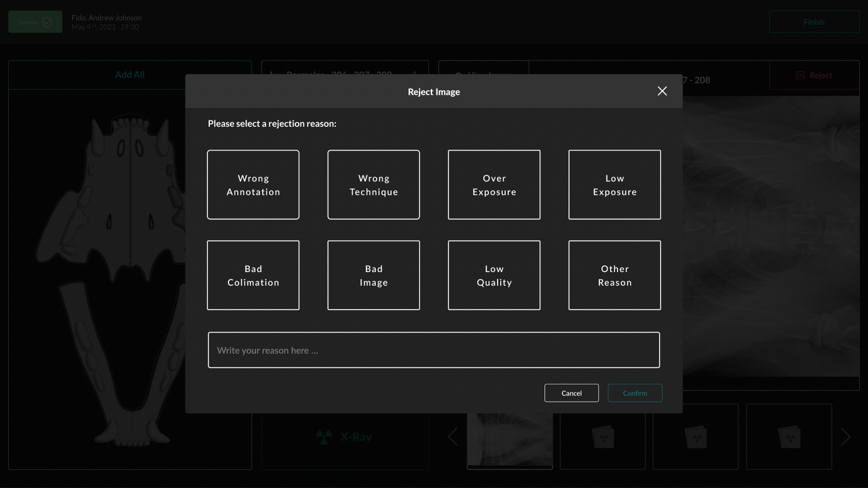Go to next thumbnail with right chevron
The height and width of the screenshot is (488, 868).
point(846,437)
